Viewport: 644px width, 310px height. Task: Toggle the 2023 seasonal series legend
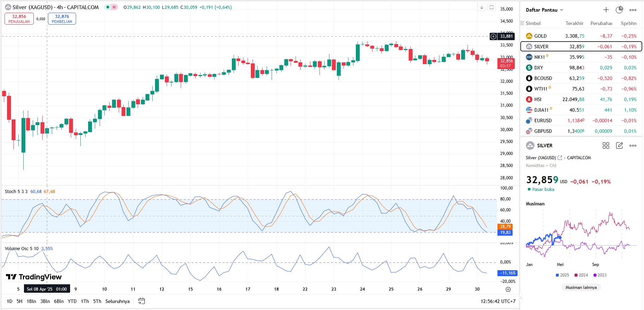pos(600,275)
